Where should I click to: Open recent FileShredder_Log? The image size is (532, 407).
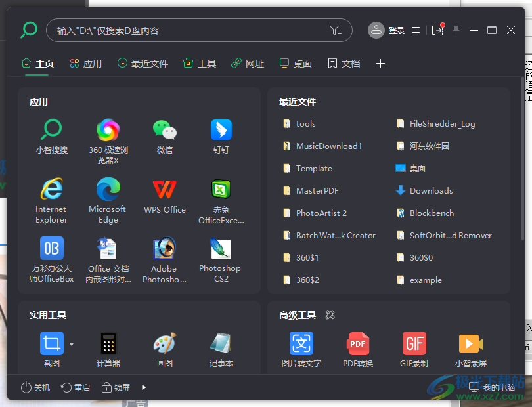435,124
